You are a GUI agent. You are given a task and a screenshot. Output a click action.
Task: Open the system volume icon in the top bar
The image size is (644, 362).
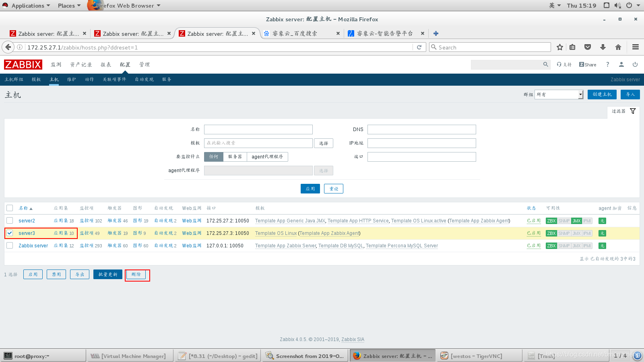click(618, 5)
